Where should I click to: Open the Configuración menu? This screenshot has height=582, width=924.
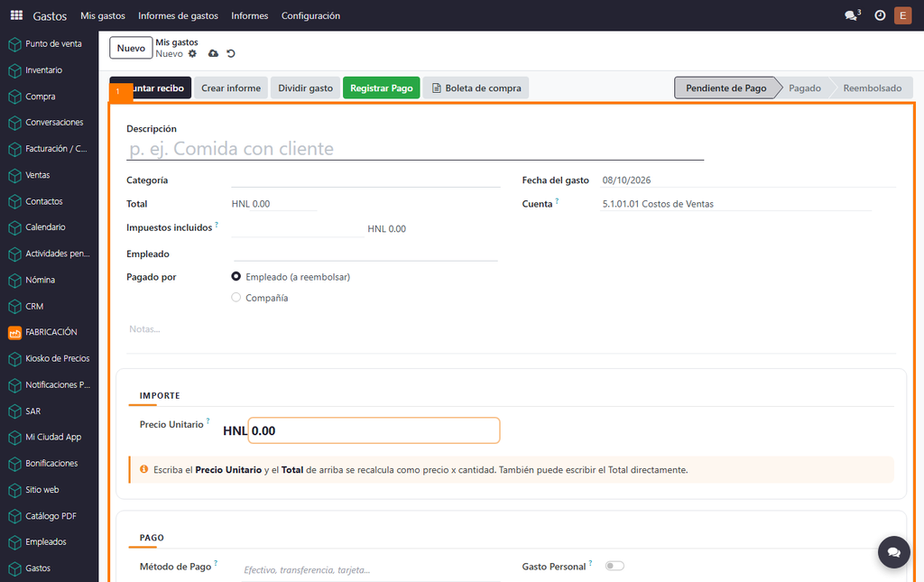coord(310,15)
